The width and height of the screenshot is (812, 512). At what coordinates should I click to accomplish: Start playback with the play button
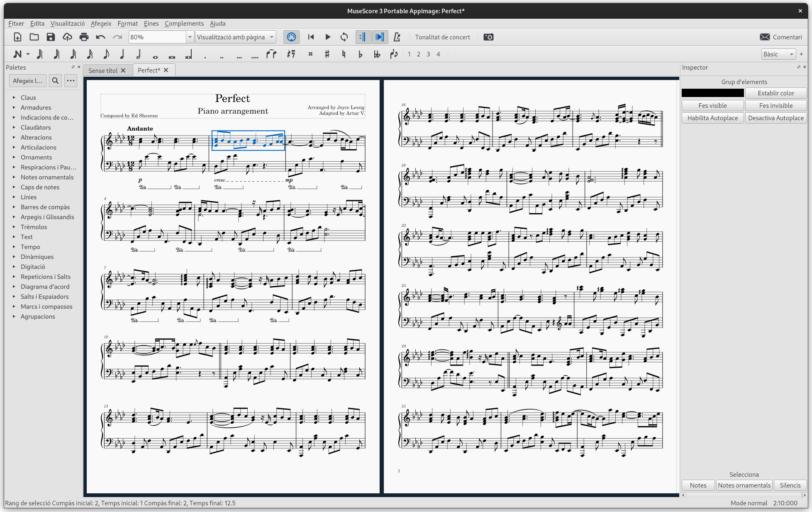(x=327, y=37)
